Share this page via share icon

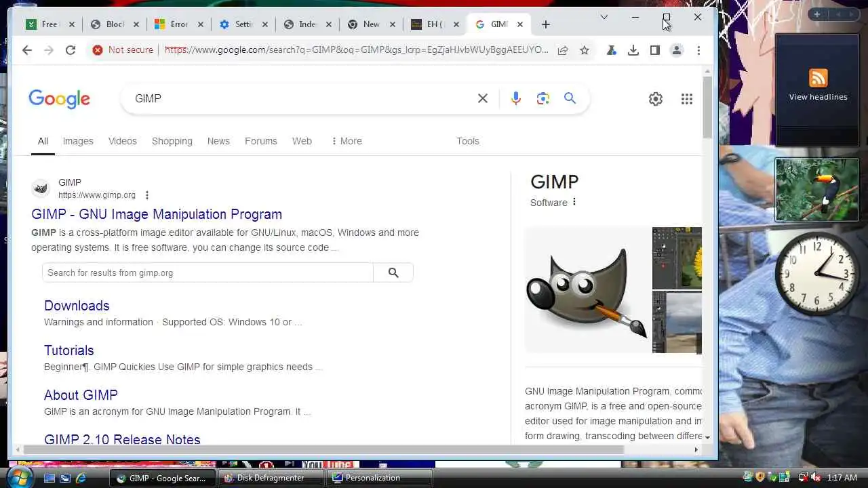coord(563,50)
